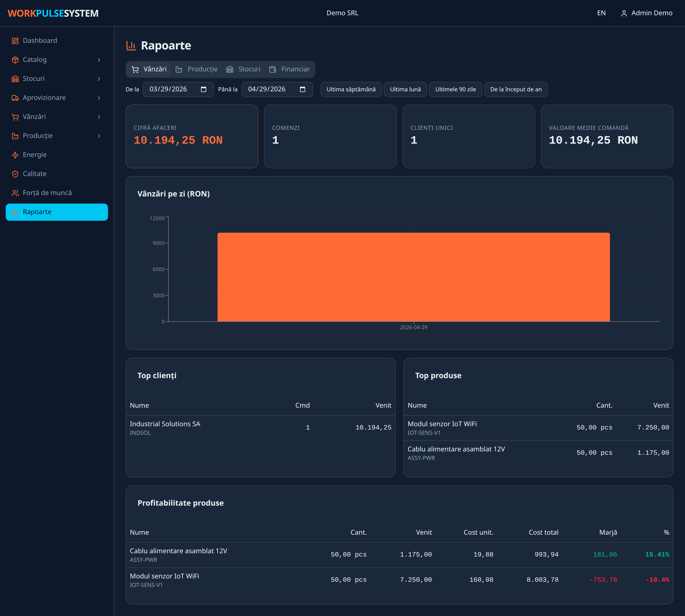This screenshot has width=685, height=616.
Task: Switch to the Financiar report tab
Action: click(290, 69)
